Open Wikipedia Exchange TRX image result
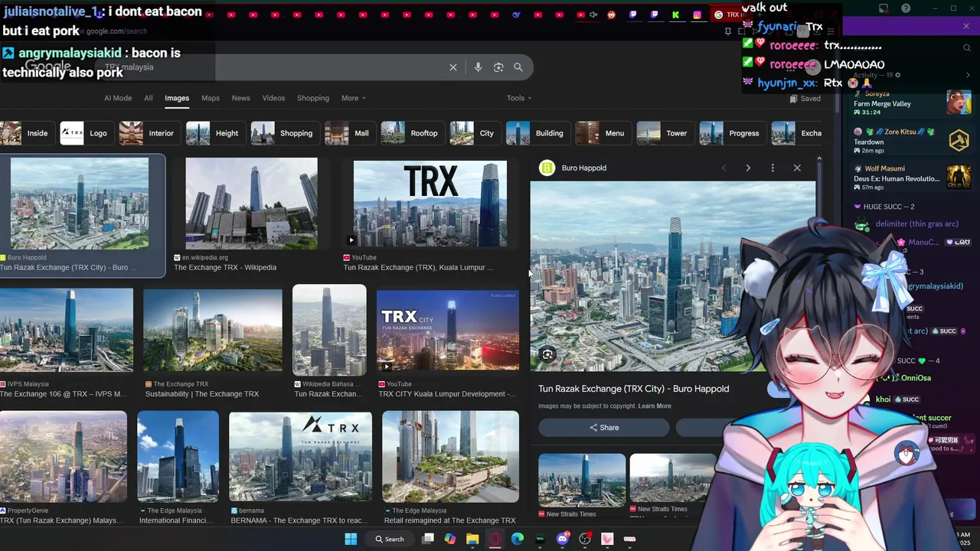The height and width of the screenshot is (551, 980). 251,204
